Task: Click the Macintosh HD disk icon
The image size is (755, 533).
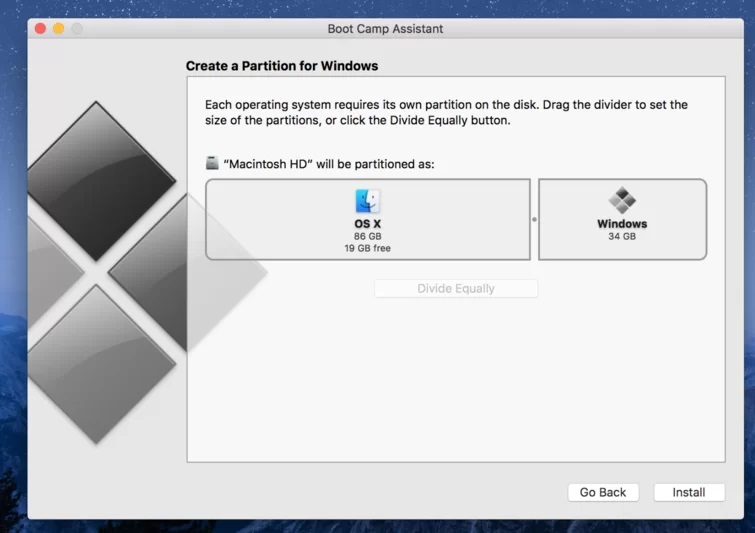Action: (212, 163)
